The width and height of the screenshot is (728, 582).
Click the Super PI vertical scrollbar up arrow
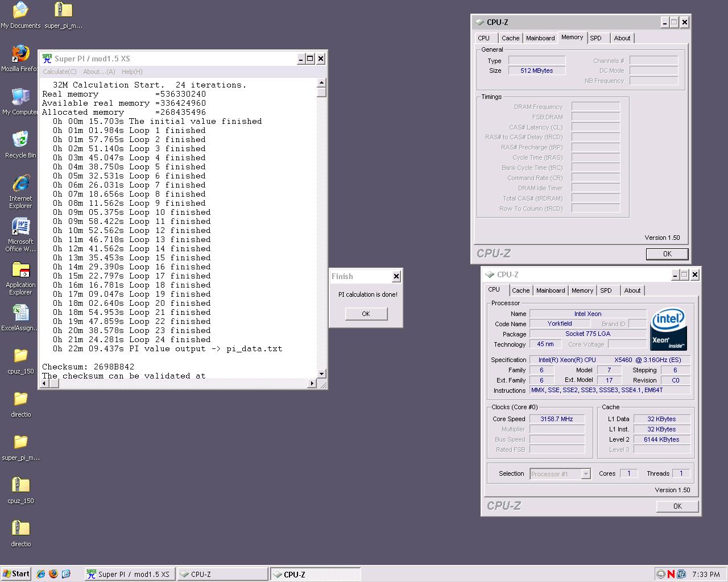coord(321,82)
